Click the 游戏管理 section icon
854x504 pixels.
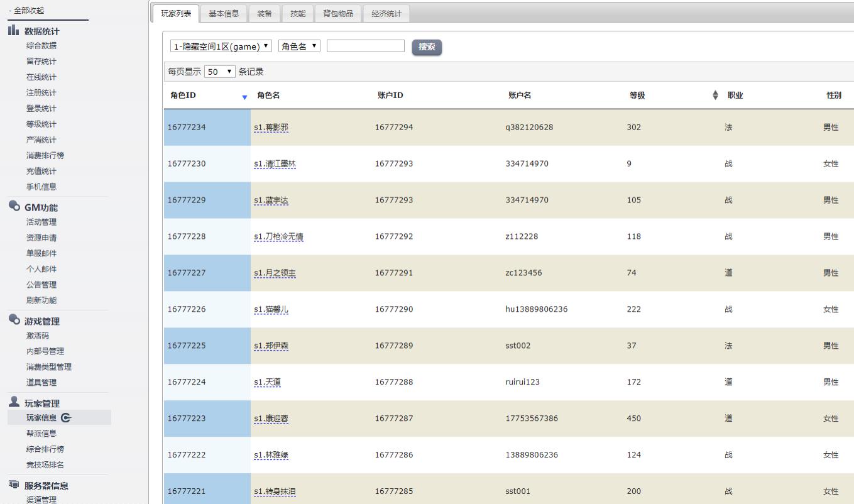pos(14,320)
